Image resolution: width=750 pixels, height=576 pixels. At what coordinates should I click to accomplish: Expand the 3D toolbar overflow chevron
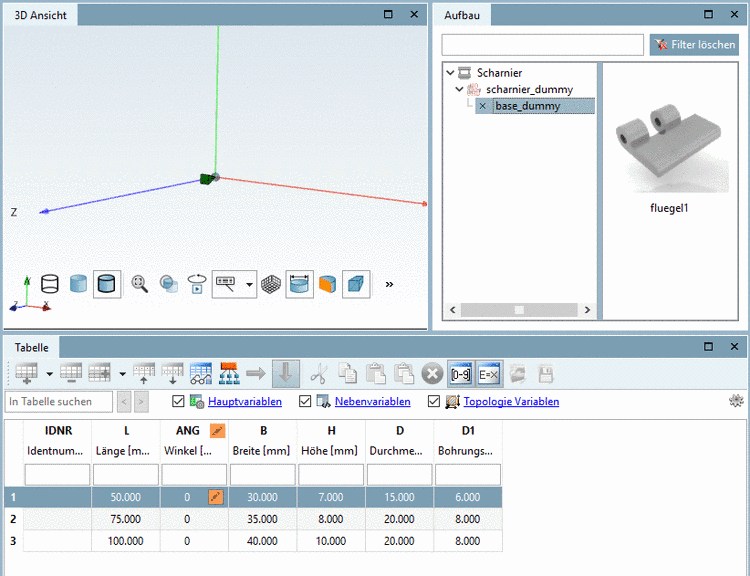pyautogui.click(x=389, y=284)
